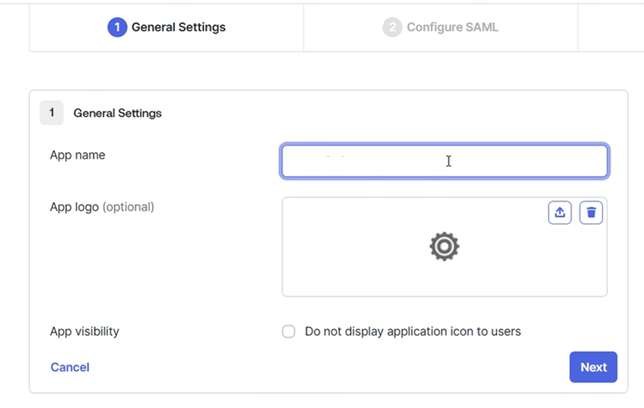Click the step 1 circle badge
This screenshot has width=644, height=408.
pyautogui.click(x=117, y=27)
